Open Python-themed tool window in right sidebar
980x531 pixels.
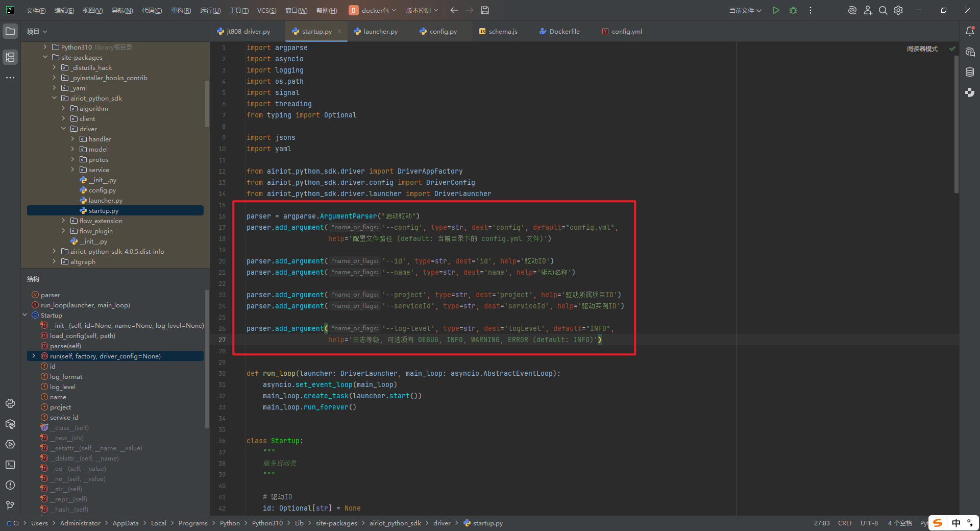click(970, 92)
